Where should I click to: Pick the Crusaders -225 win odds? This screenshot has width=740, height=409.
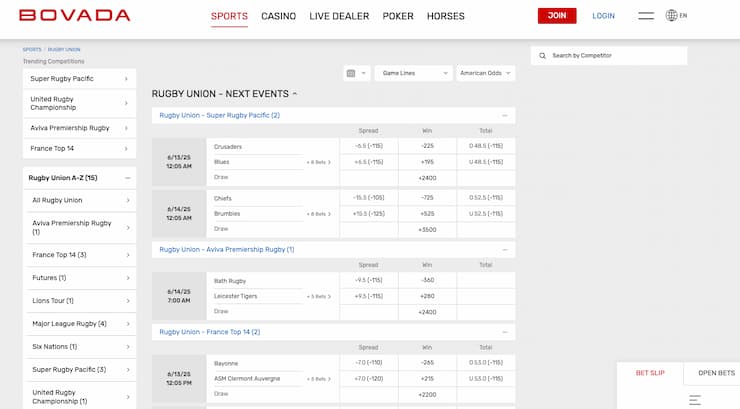tap(427, 146)
